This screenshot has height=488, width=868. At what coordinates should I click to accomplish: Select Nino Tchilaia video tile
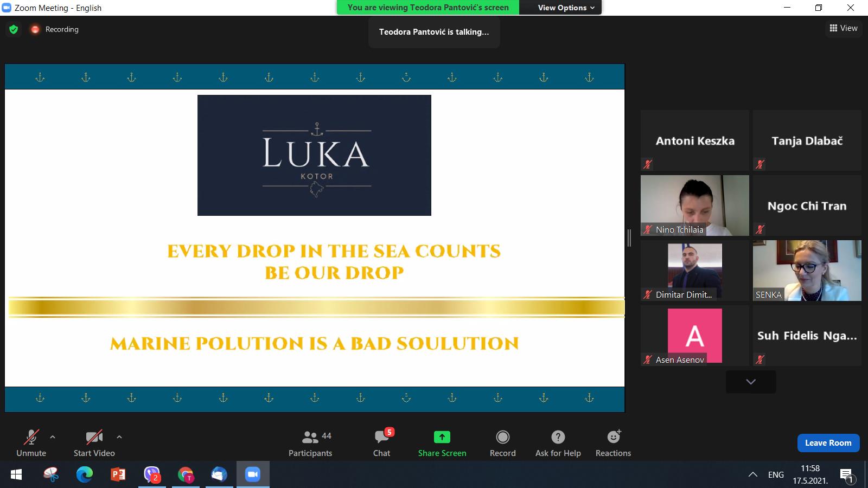(695, 206)
